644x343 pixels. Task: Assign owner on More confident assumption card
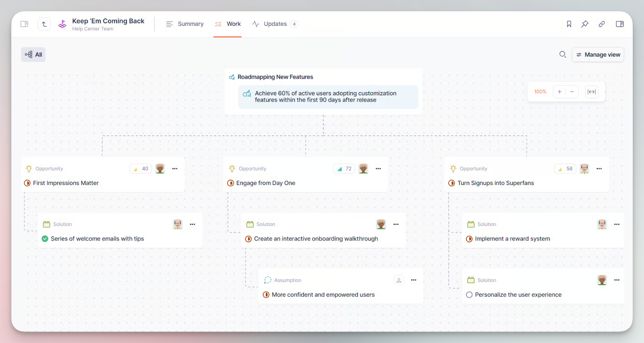tap(399, 280)
